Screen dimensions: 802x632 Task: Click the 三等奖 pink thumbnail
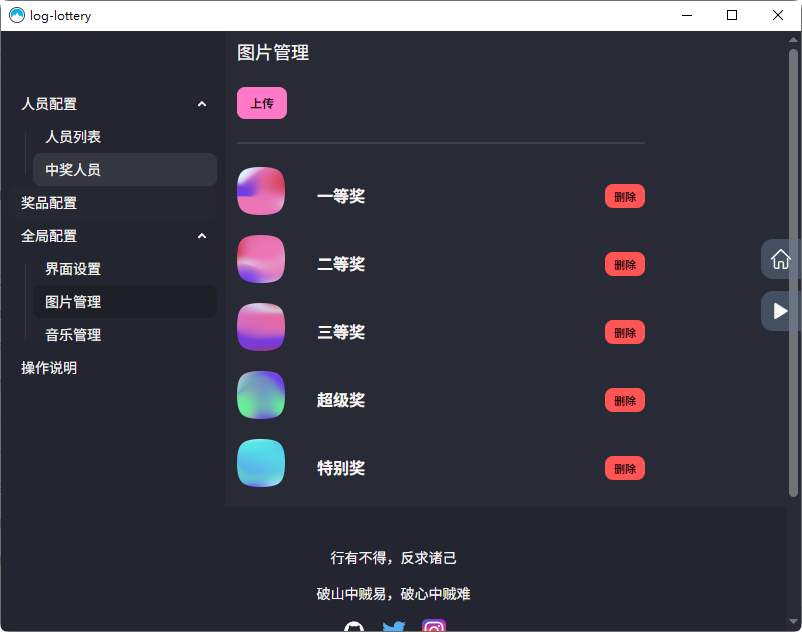pyautogui.click(x=261, y=327)
